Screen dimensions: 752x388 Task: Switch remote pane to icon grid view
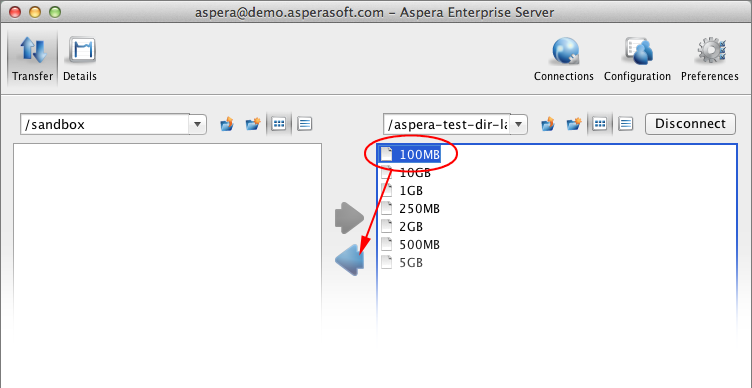click(x=599, y=124)
